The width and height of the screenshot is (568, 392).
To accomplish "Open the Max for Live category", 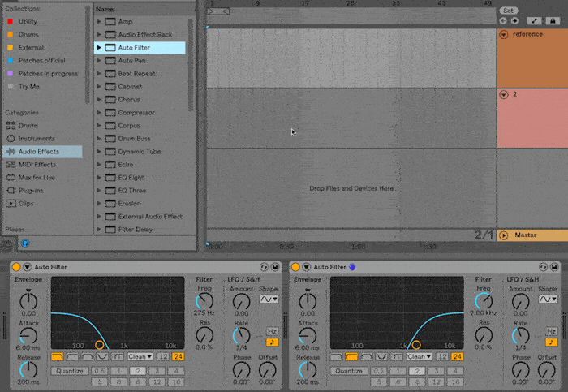I will tap(43, 178).
